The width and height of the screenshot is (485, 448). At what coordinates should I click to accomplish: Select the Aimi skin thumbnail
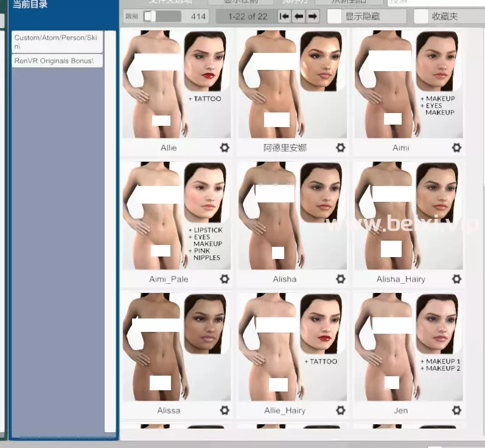pos(408,84)
